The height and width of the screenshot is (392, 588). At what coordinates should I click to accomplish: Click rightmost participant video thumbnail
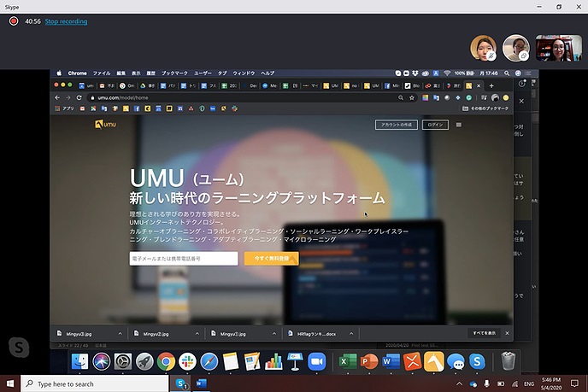[x=558, y=48]
